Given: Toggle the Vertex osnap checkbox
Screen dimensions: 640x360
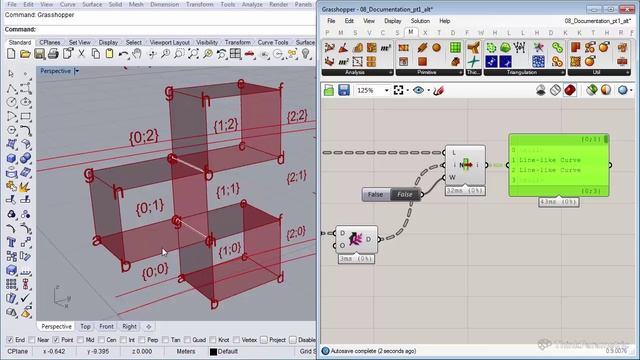Looking at the screenshot, I should (x=237, y=340).
